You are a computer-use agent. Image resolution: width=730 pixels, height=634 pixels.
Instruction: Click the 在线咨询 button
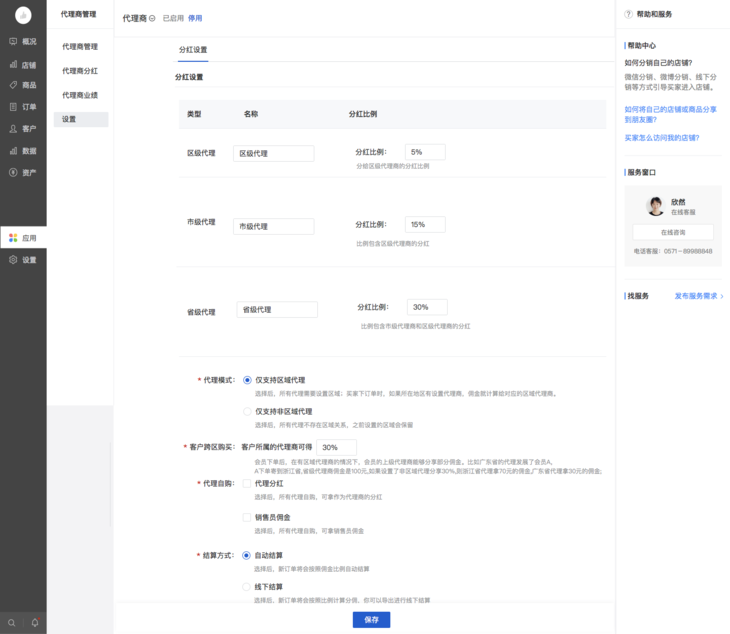[x=673, y=232]
